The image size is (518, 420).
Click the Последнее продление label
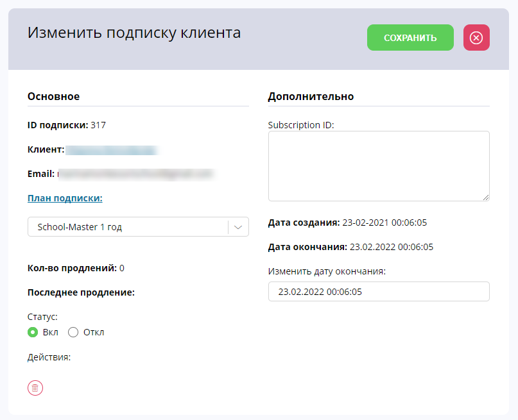click(x=81, y=292)
